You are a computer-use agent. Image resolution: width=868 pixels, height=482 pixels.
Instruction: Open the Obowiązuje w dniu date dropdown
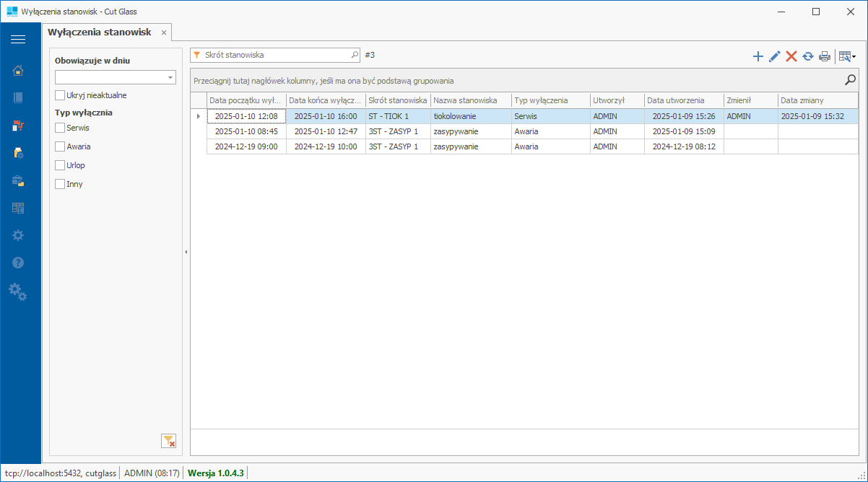pyautogui.click(x=170, y=77)
